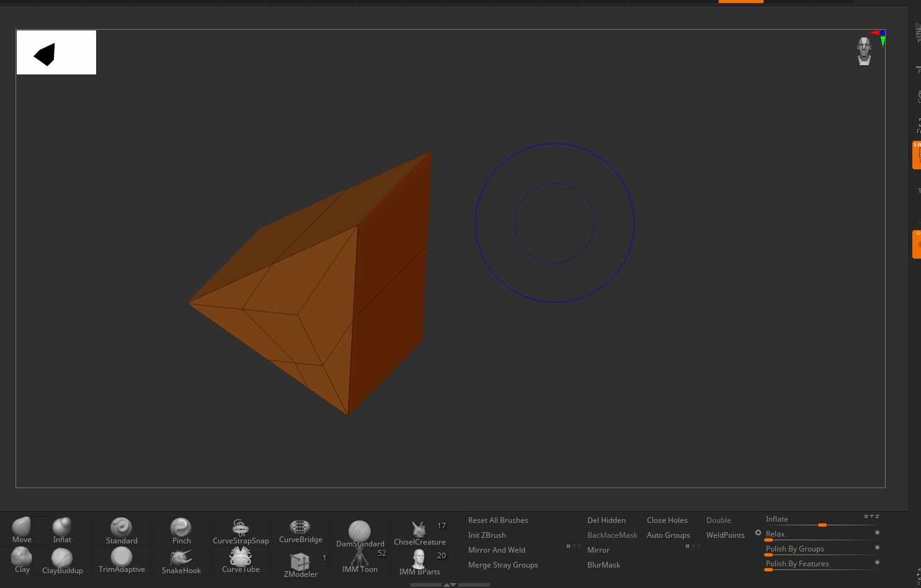The width and height of the screenshot is (921, 588).
Task: Click the Auto Groups button
Action: (668, 535)
